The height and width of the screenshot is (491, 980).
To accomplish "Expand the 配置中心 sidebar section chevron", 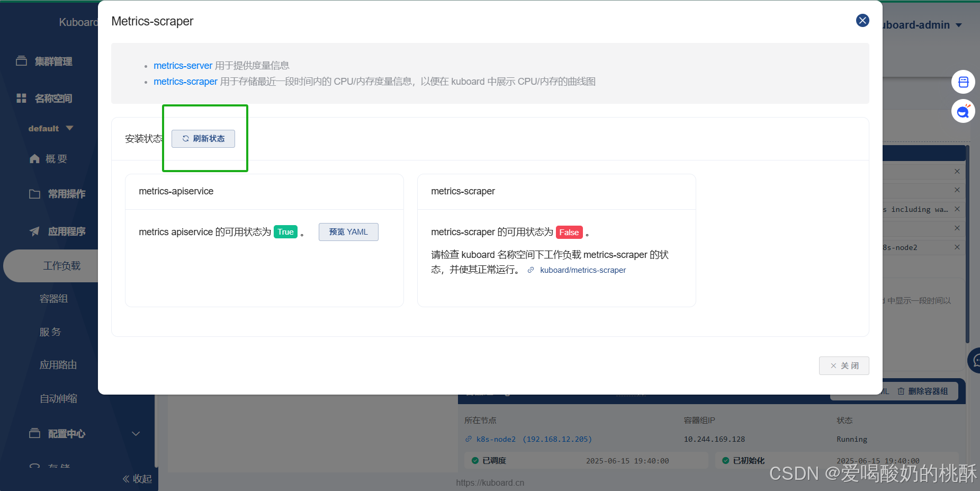I will pos(136,434).
